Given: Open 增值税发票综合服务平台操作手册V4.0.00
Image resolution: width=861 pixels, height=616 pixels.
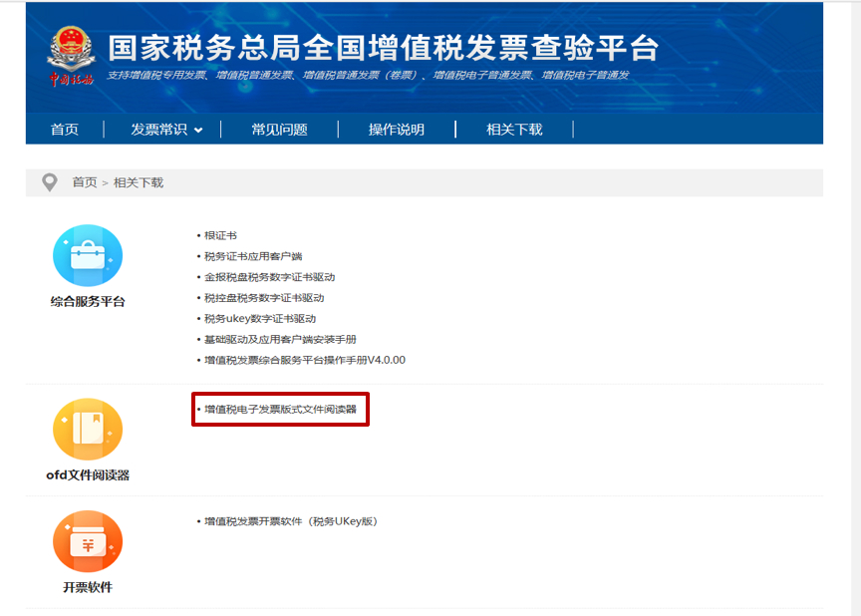Looking at the screenshot, I should click(x=305, y=360).
